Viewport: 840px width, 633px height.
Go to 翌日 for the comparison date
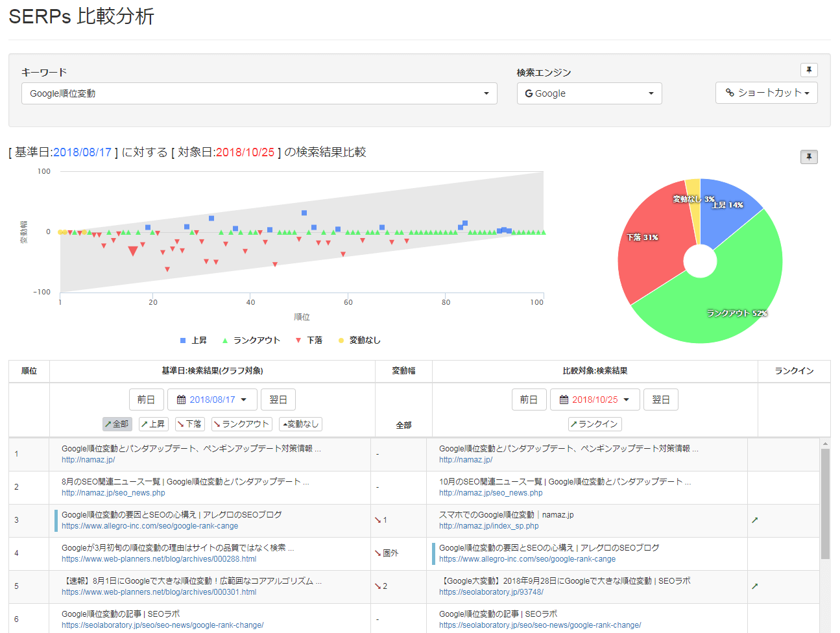tap(661, 400)
